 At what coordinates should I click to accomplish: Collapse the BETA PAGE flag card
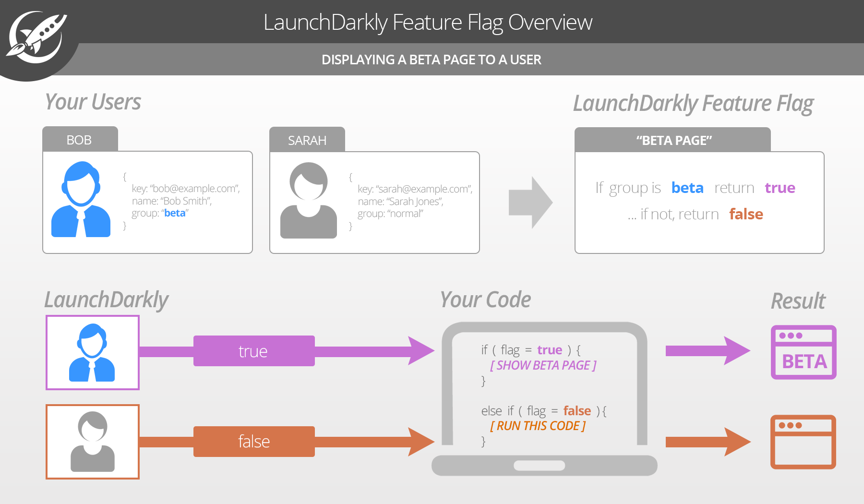[x=673, y=140]
